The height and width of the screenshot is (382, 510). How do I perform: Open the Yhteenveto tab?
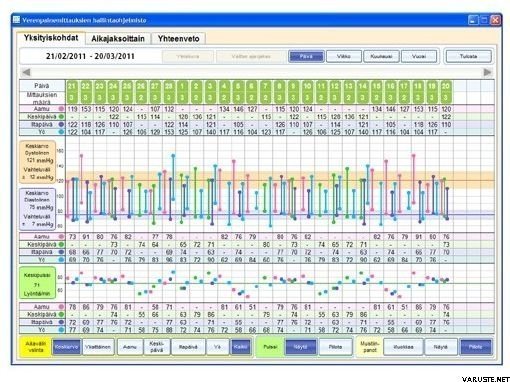pyautogui.click(x=178, y=39)
